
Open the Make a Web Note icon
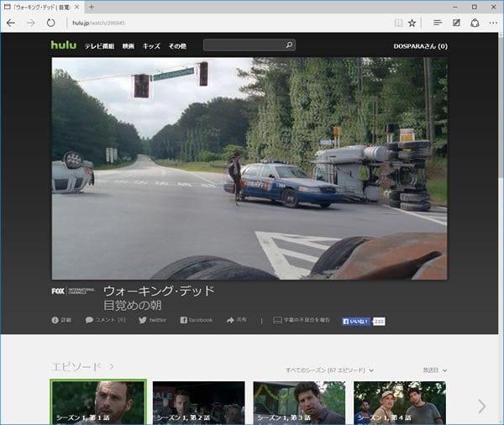456,23
